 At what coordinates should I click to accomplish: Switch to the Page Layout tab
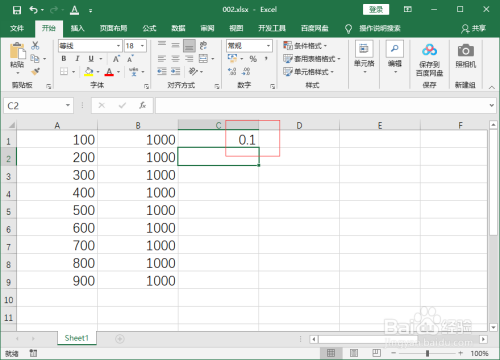tap(113, 28)
